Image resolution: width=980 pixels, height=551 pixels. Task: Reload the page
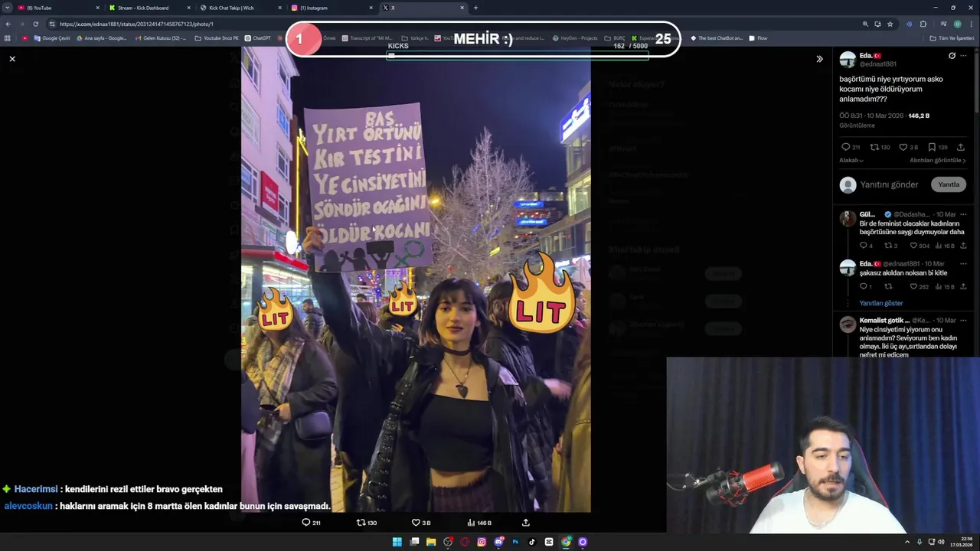(x=35, y=24)
